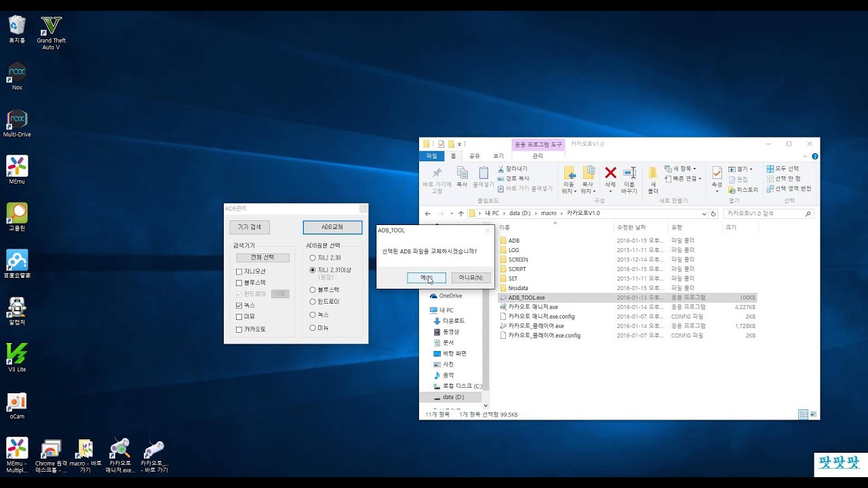Screen dimensions: 868x488
Task: Click 경로 복사 in ribbon
Action: 513,178
